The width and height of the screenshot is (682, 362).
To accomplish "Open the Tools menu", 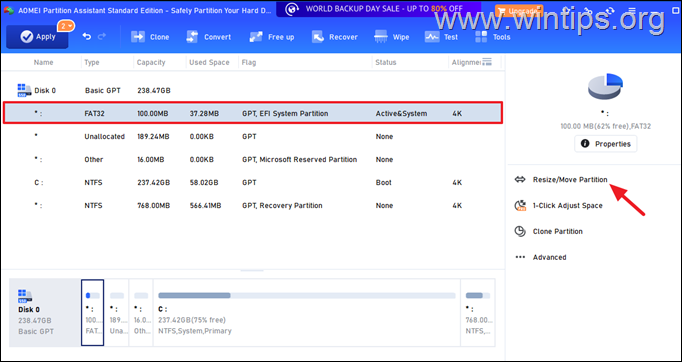I will pos(492,37).
